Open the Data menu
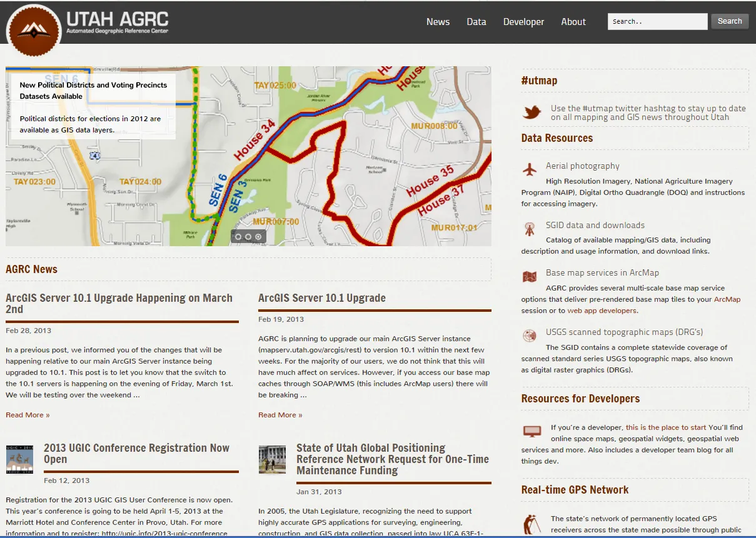This screenshot has height=538, width=756. point(476,21)
